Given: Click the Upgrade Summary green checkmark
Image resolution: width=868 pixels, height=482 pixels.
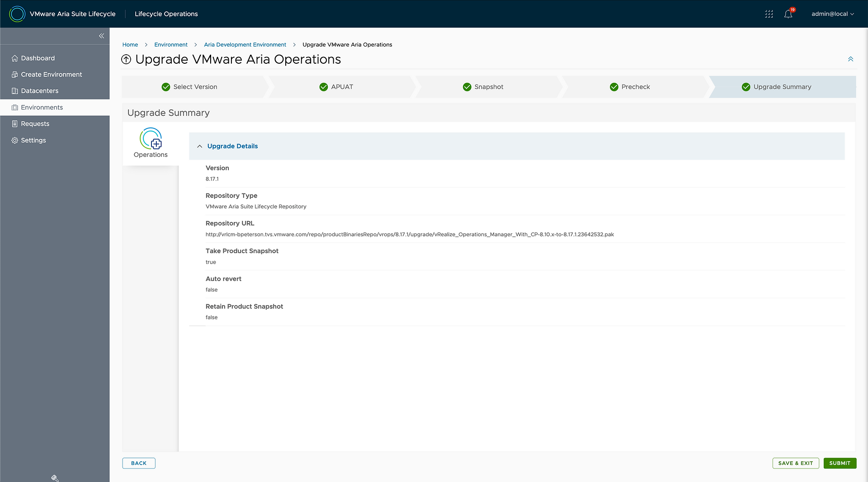Looking at the screenshot, I should click(746, 87).
